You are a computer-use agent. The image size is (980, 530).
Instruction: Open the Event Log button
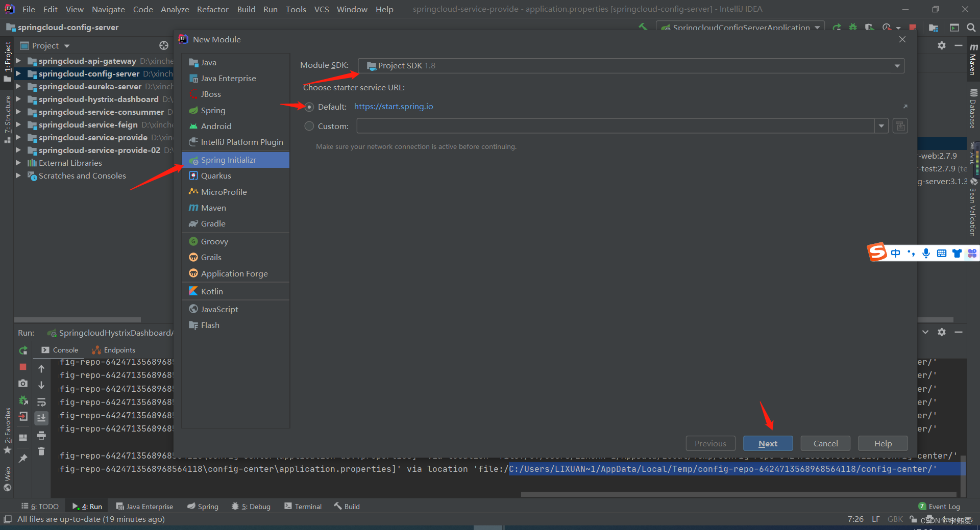tap(939, 507)
